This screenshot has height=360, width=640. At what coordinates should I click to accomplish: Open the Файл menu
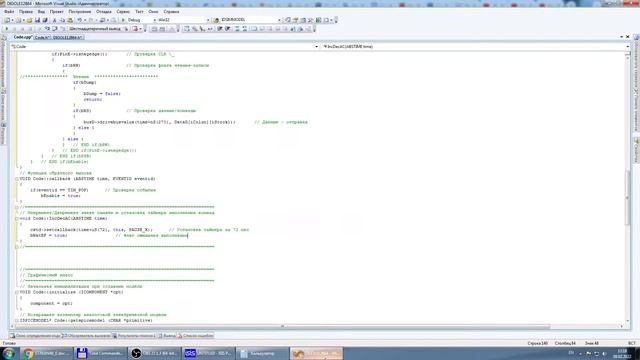point(9,12)
